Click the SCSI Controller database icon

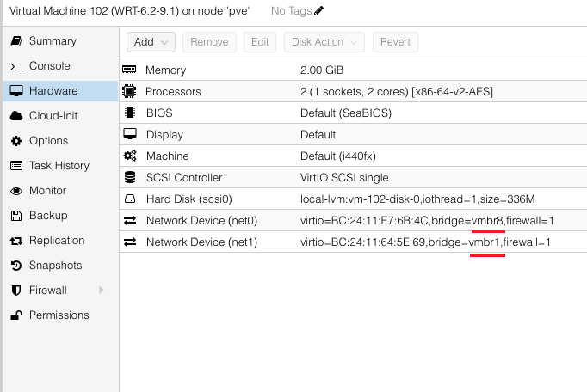click(130, 177)
